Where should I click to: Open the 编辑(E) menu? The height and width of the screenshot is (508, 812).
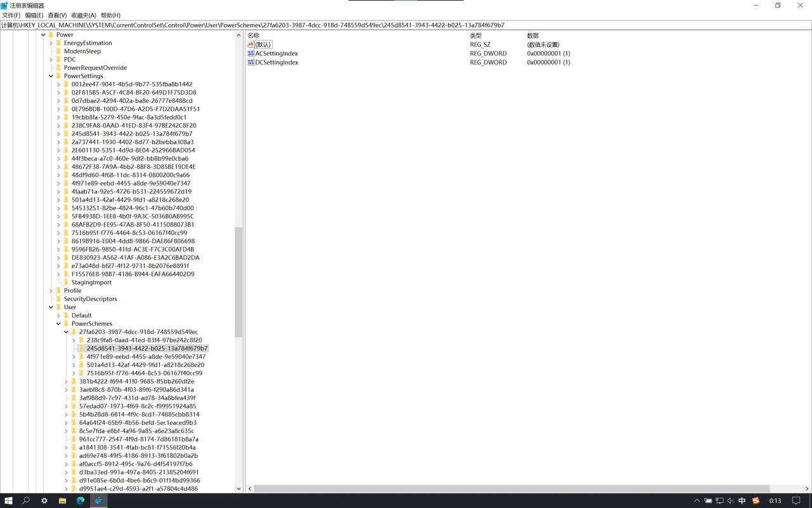pyautogui.click(x=34, y=15)
